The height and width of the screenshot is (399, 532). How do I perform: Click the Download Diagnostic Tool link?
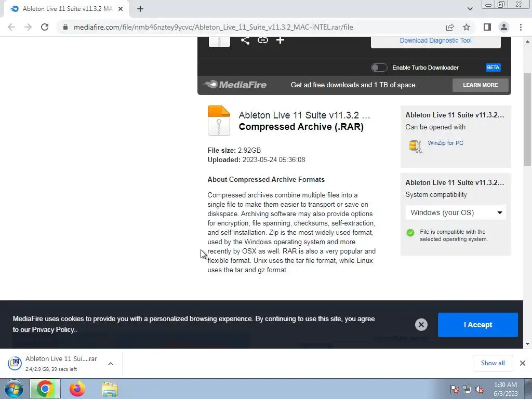pos(436,41)
